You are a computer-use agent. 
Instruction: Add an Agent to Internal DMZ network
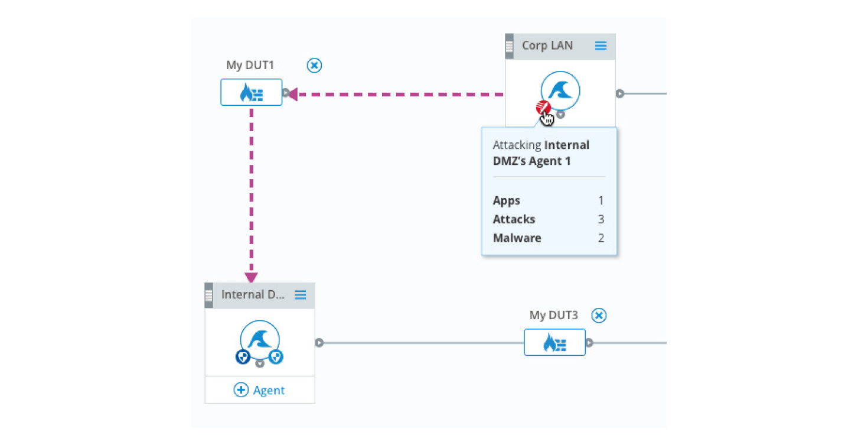(260, 390)
